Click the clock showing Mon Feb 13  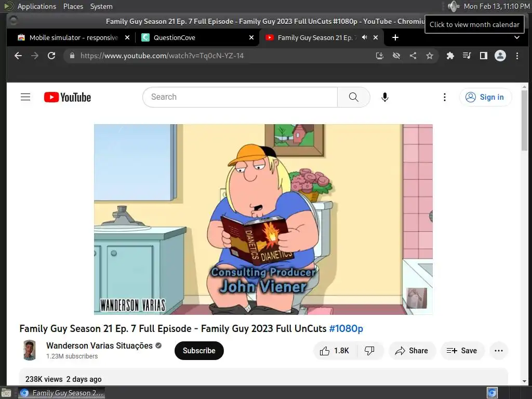point(496,6)
